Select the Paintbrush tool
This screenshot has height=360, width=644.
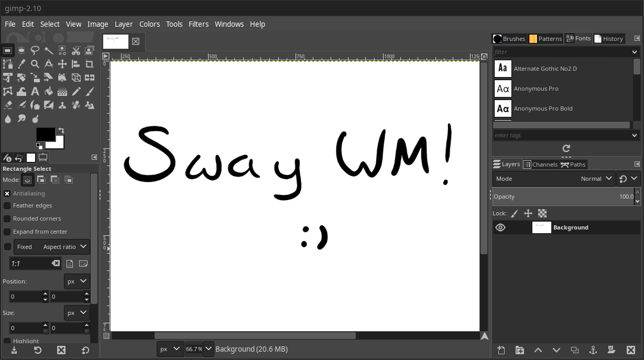90,91
